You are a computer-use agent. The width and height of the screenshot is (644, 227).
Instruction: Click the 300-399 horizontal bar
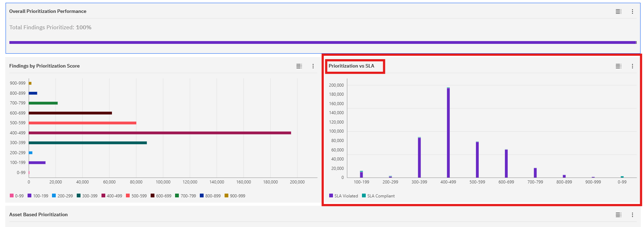point(88,143)
